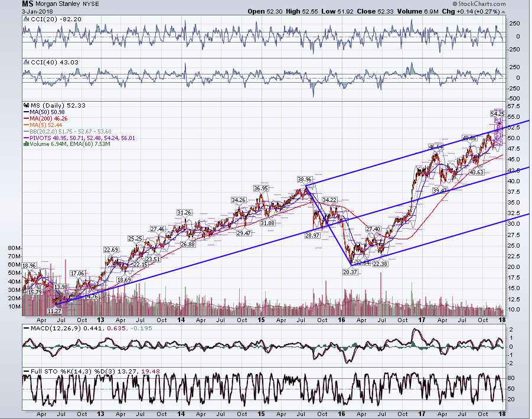Click the CCI(20) -82.20 indicator label

(56, 20)
